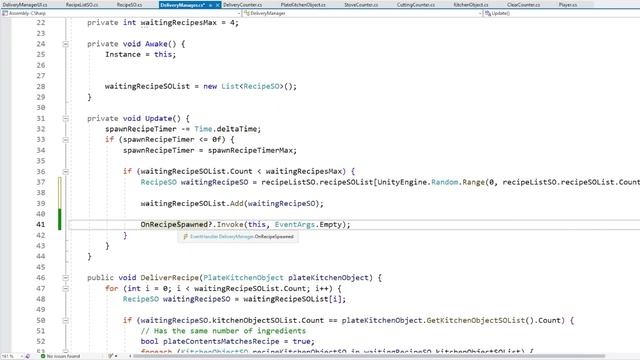Switch to StoveCounter.cs tab

coord(361,5)
